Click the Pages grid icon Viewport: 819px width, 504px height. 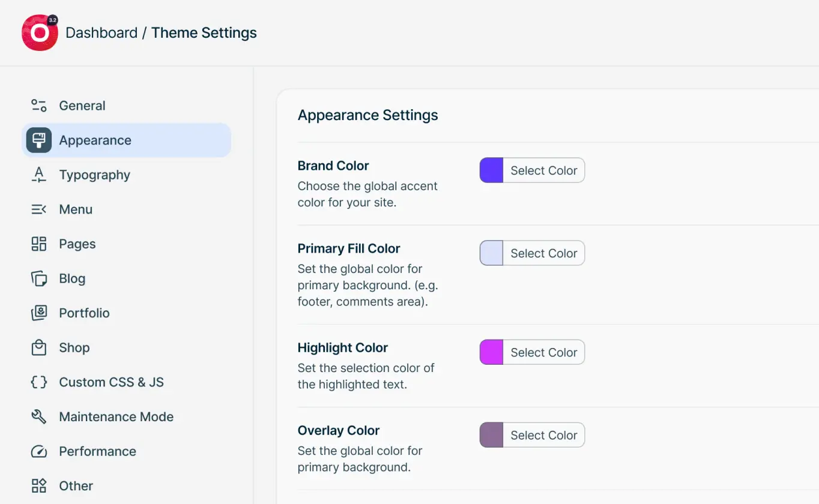coord(38,244)
